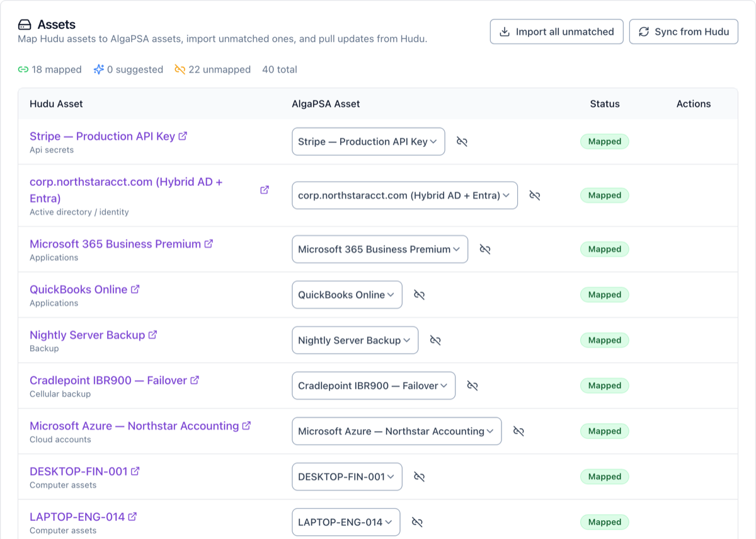Screen dimensions: 756x539
Task: Click Sync from Hudu button
Action: coord(684,32)
